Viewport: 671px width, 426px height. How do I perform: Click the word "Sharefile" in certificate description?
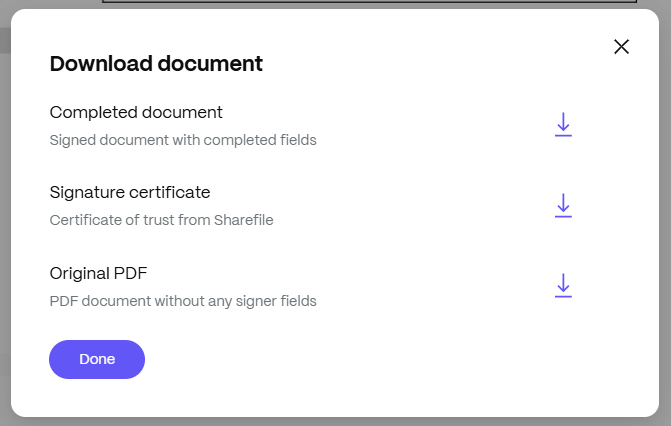click(243, 220)
